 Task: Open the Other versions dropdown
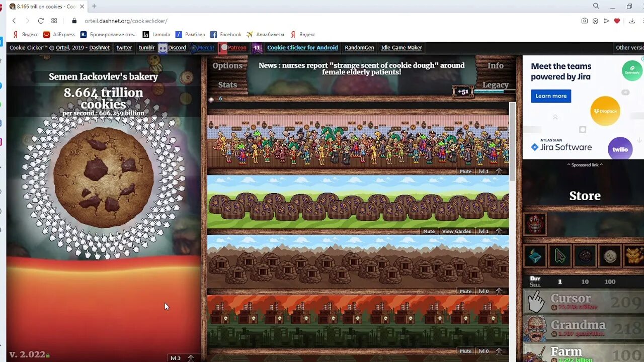tap(629, 48)
